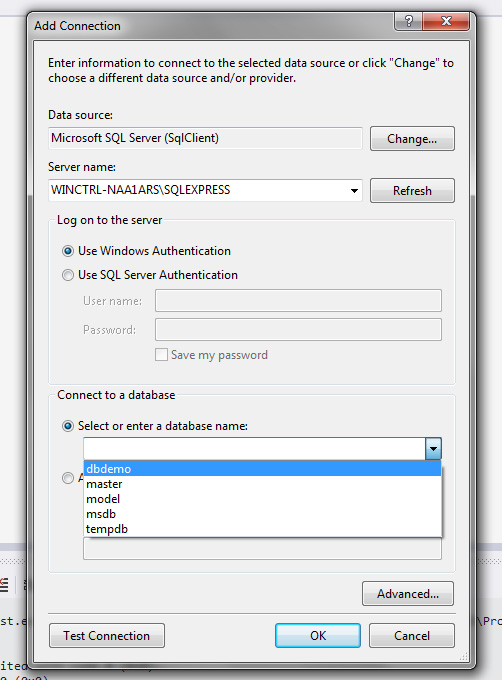Select the partially hidden attach database radio
The width and height of the screenshot is (502, 680).
(x=68, y=478)
